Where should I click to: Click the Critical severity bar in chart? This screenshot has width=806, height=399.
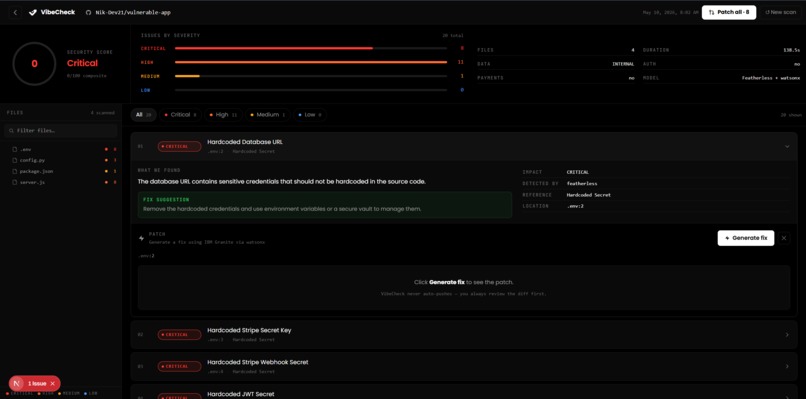click(x=310, y=48)
